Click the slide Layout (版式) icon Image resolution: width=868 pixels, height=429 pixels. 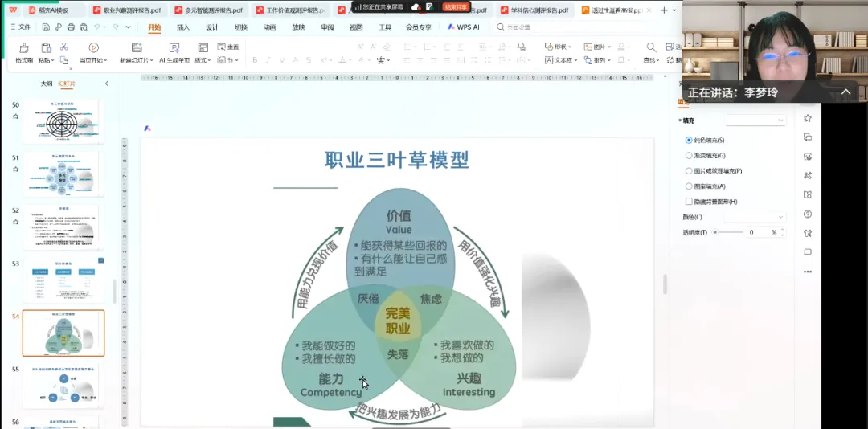pyautogui.click(x=203, y=48)
